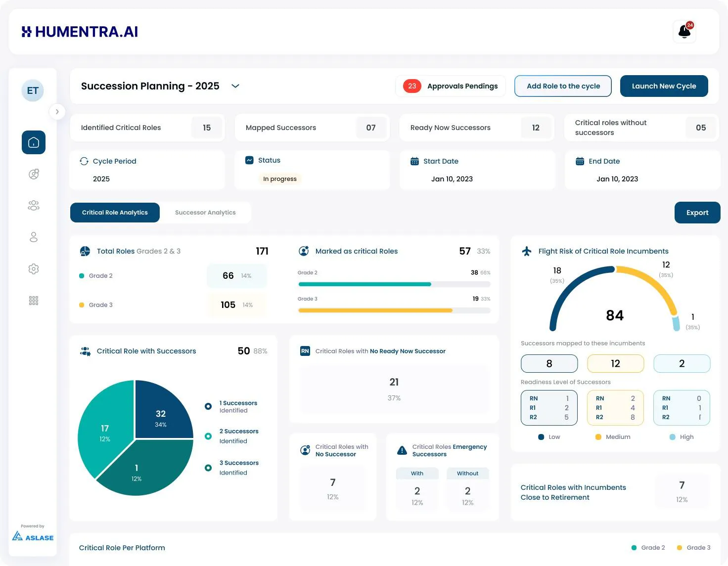Image resolution: width=728 pixels, height=566 pixels.
Task: Click the Start Date calendar icon
Action: tap(414, 161)
